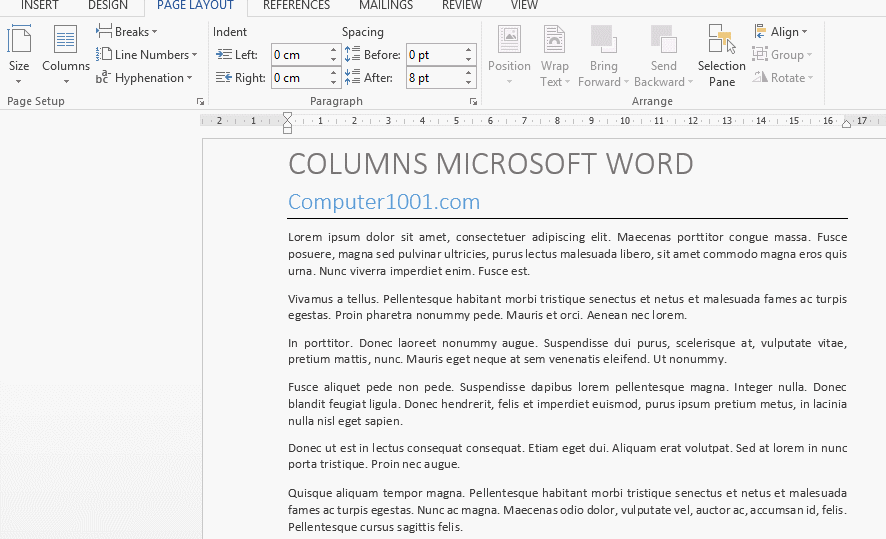Open the Breaks dropdown

point(127,32)
